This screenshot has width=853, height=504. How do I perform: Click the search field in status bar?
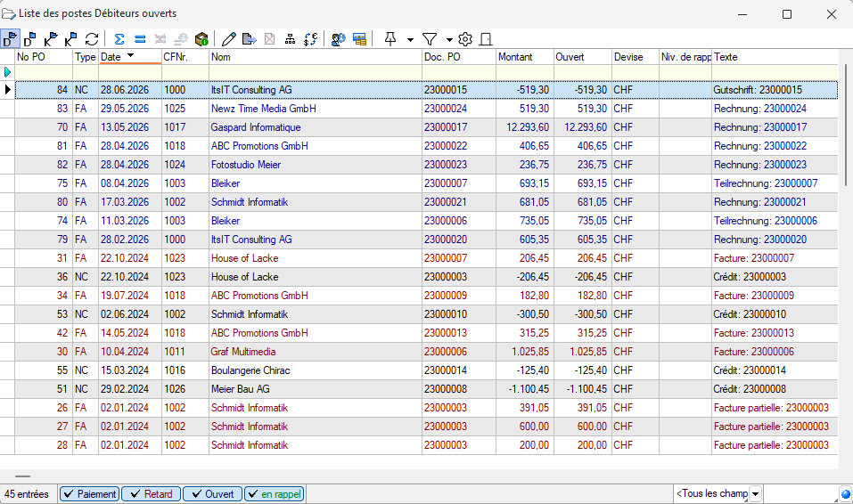click(x=800, y=494)
